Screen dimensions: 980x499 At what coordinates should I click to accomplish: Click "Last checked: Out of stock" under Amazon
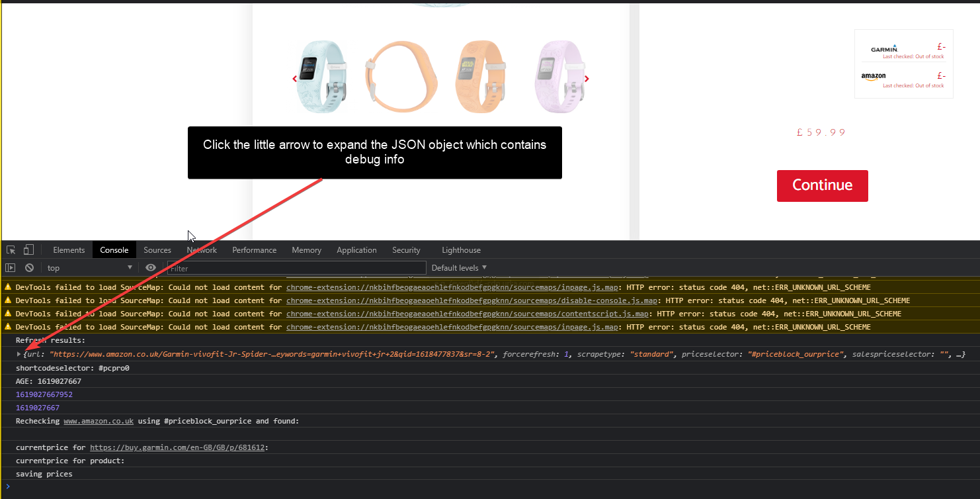pos(913,86)
